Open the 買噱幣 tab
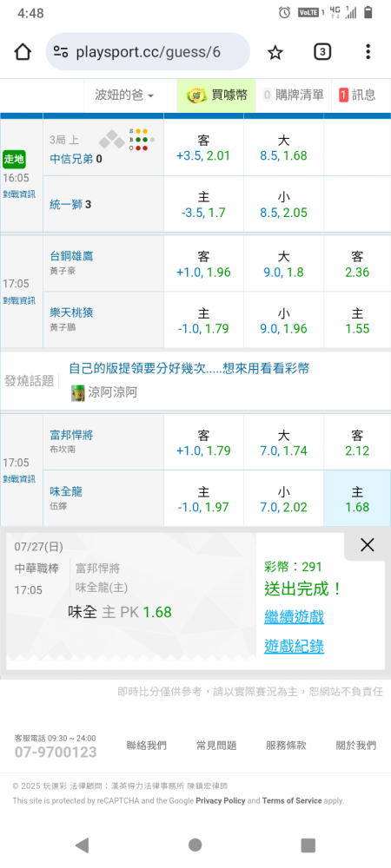The height and width of the screenshot is (868, 391). 216,95
